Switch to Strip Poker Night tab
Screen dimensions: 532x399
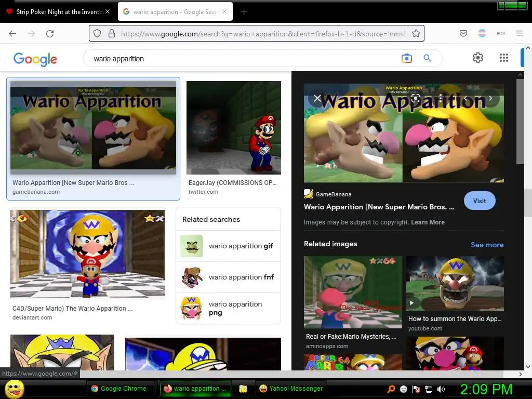click(59, 12)
